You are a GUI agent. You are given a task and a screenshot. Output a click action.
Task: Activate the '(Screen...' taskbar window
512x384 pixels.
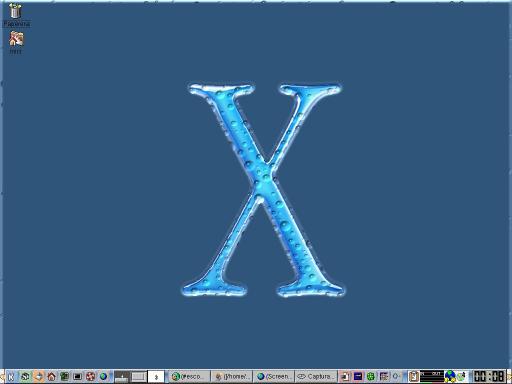(274, 377)
